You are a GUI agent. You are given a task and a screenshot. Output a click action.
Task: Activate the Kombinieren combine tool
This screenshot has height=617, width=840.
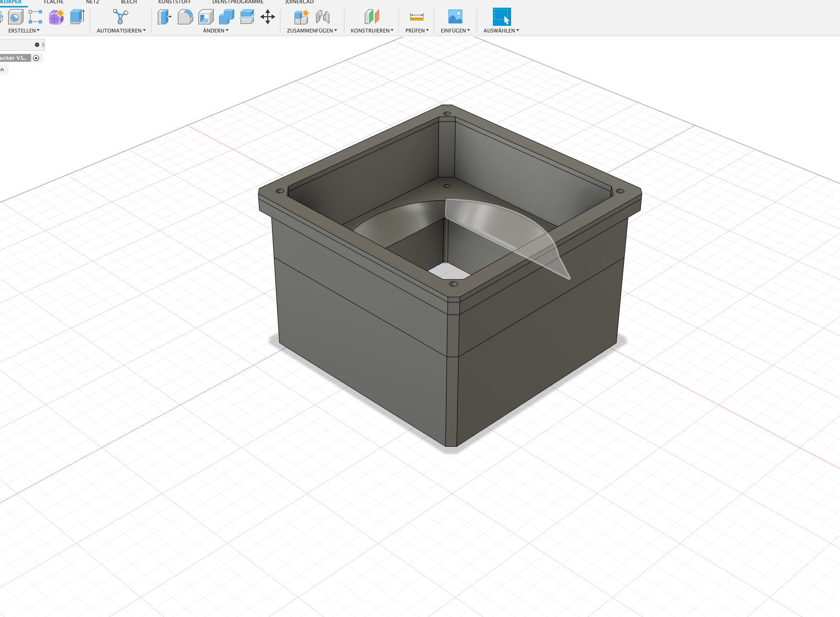pos(226,17)
